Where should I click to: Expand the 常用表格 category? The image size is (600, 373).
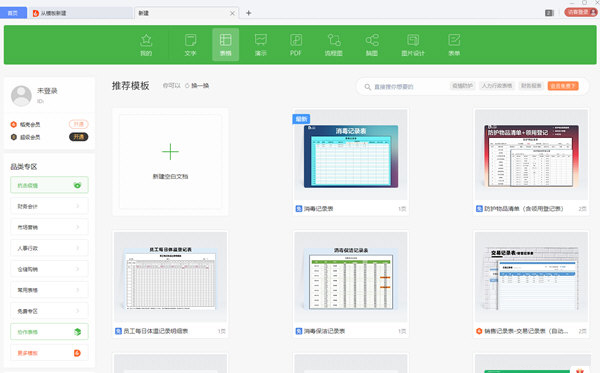pyautogui.click(x=49, y=290)
